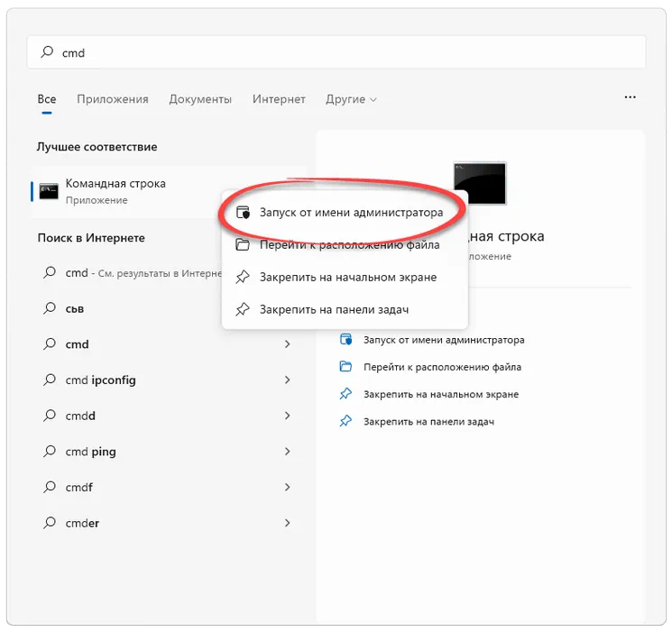Select Закрепить на панели задач in context menu
The height and width of the screenshot is (631, 672).
click(345, 309)
